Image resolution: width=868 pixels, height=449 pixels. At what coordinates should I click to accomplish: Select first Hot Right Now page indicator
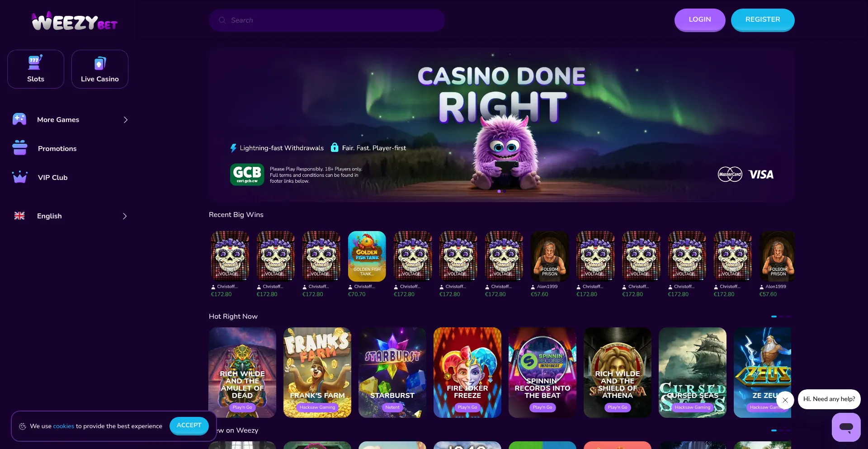(x=774, y=317)
